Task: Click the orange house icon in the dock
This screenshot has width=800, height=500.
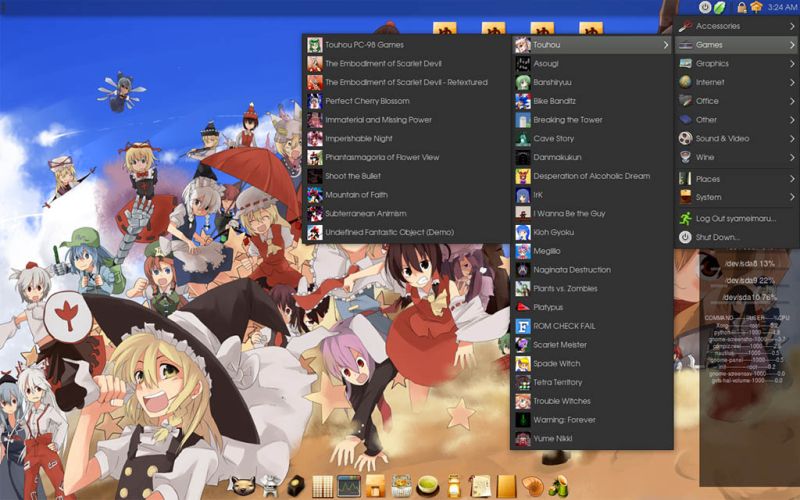Action: [x=375, y=486]
